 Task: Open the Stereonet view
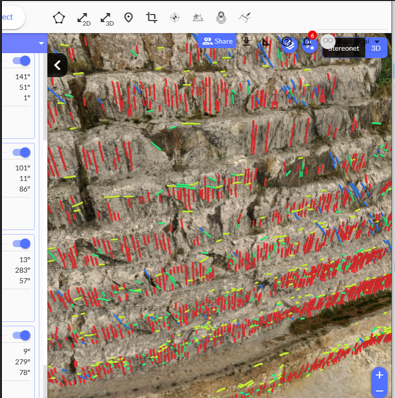click(x=344, y=48)
